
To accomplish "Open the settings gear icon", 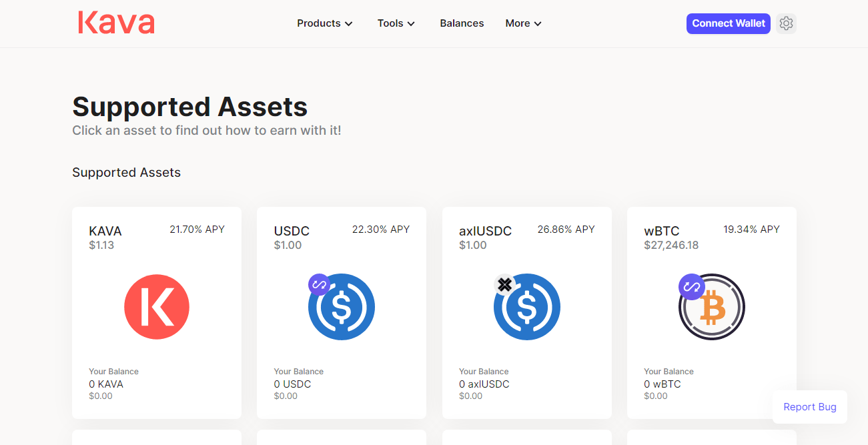I will click(786, 23).
